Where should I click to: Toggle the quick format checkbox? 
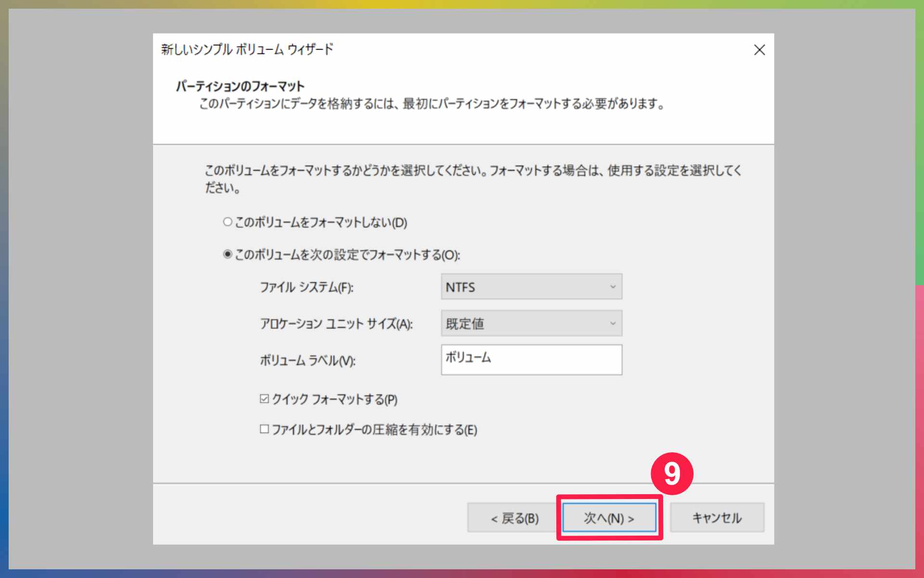[x=264, y=399]
